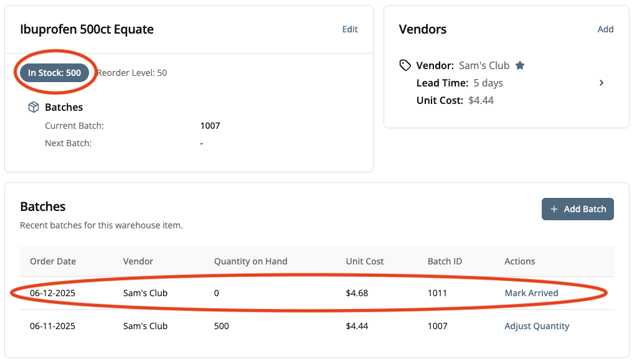Select Batch ID 1011 cell in table
637x364 pixels.
click(x=437, y=293)
